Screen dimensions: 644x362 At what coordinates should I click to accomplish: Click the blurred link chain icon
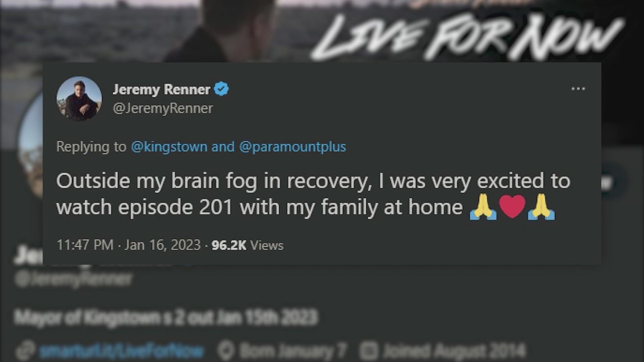tap(26, 351)
